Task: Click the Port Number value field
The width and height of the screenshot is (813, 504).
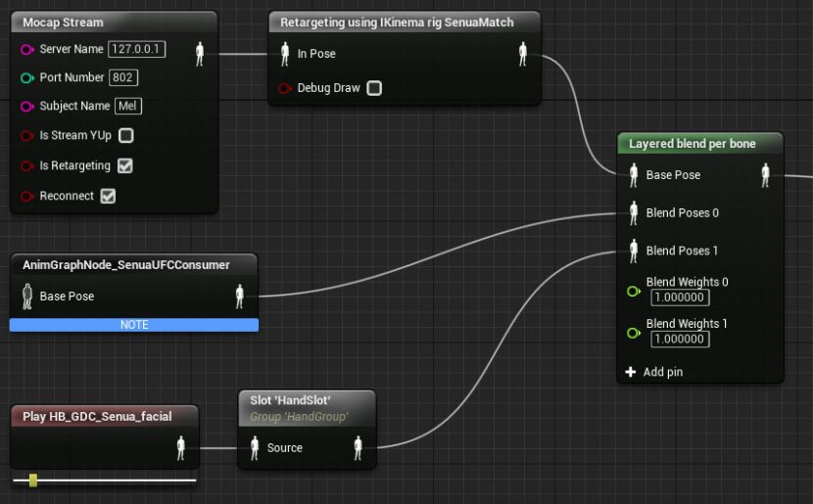Action: 124,77
